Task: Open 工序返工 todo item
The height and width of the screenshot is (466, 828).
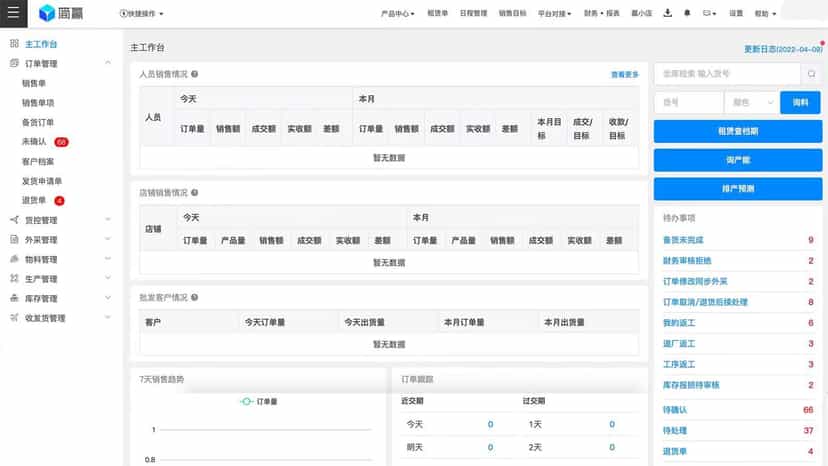Action: click(x=679, y=364)
